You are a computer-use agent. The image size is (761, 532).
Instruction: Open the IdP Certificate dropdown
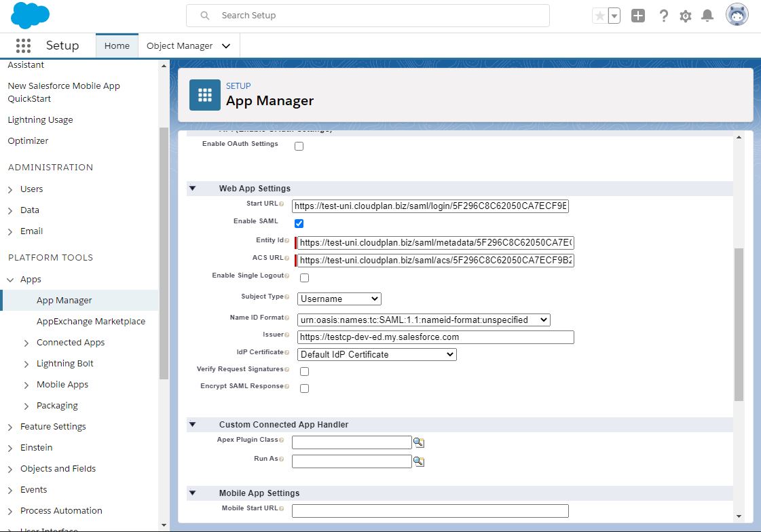376,354
